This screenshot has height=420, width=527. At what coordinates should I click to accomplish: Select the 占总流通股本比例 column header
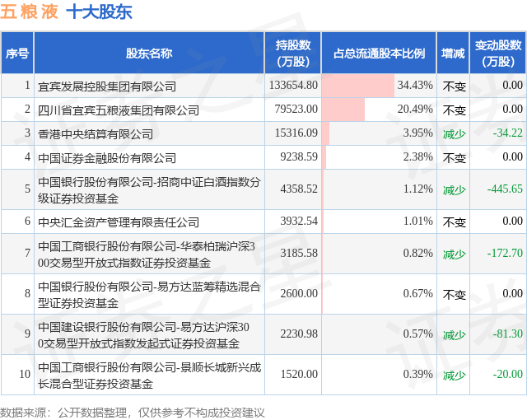[379, 53]
